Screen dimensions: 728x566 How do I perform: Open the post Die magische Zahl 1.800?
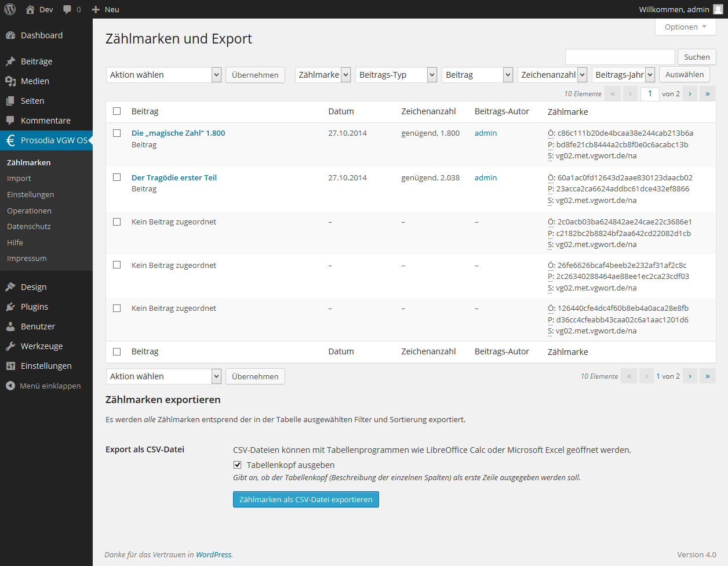(x=178, y=133)
